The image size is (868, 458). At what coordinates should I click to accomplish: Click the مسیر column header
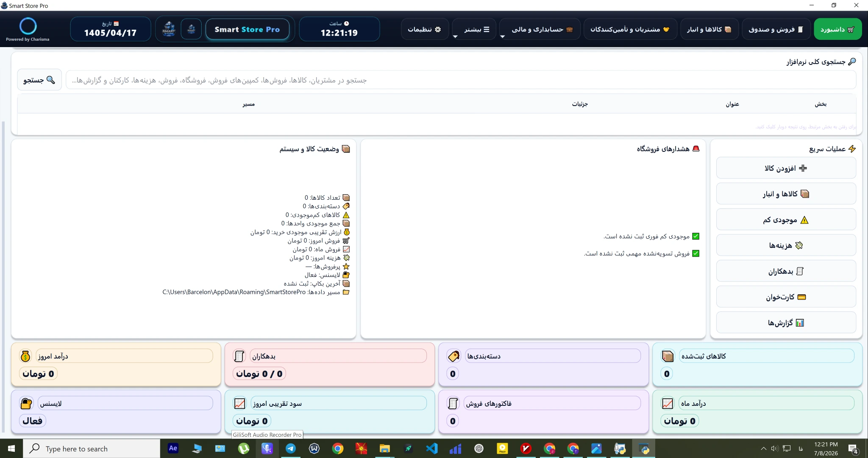[x=248, y=104]
